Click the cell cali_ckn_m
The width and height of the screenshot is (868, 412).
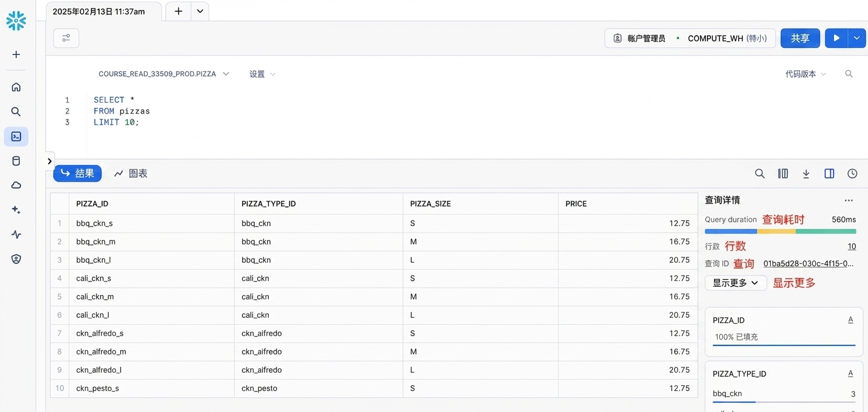coord(152,297)
